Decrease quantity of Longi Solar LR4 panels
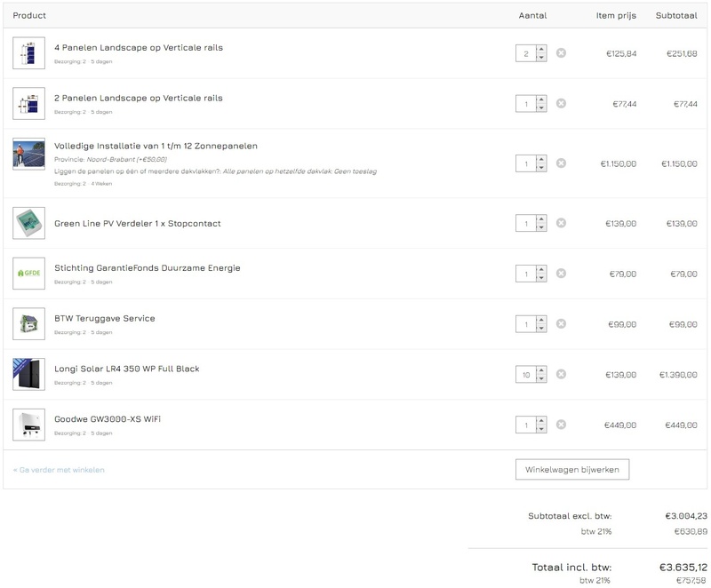Image resolution: width=711 pixels, height=588 pixels. (541, 379)
